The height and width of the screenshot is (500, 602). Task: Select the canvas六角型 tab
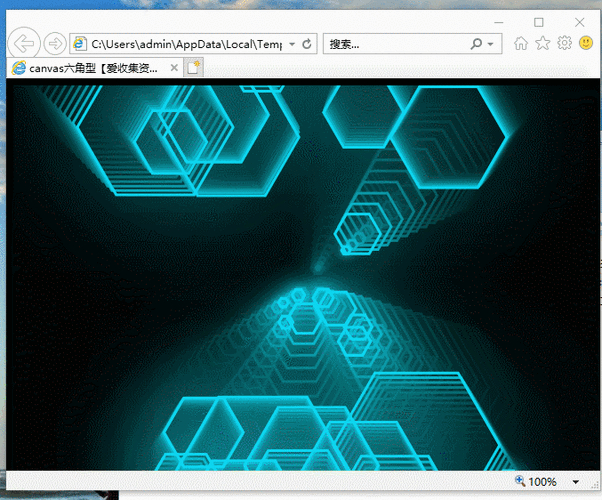click(94, 68)
